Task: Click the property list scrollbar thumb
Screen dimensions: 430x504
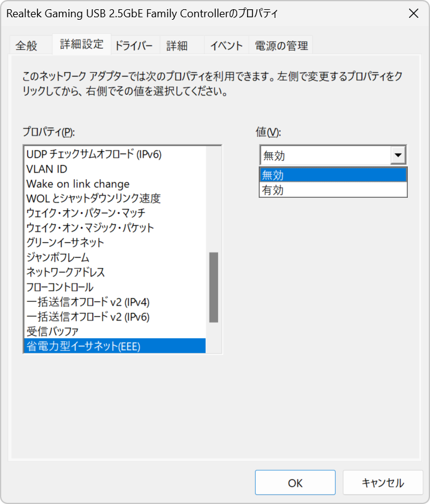Action: point(214,287)
